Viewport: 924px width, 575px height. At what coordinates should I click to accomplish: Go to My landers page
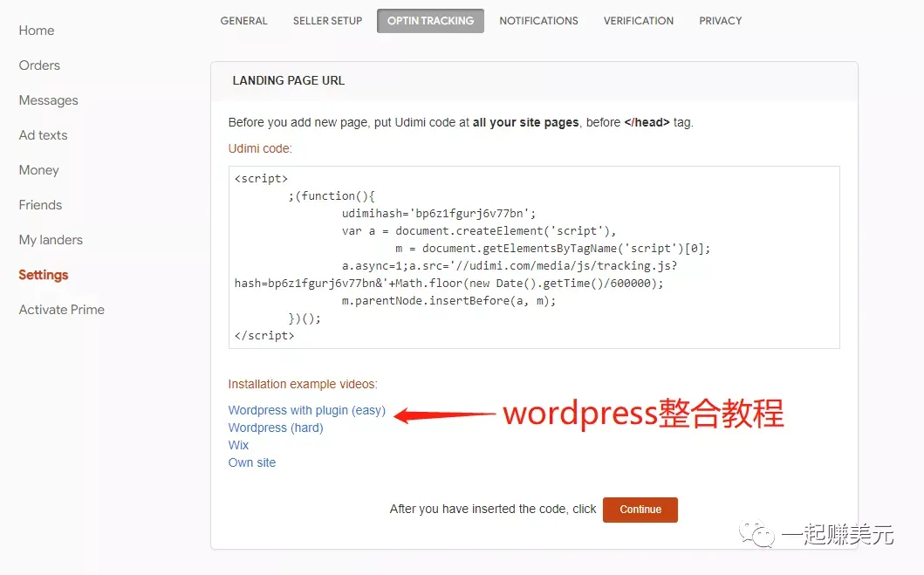[x=51, y=240]
